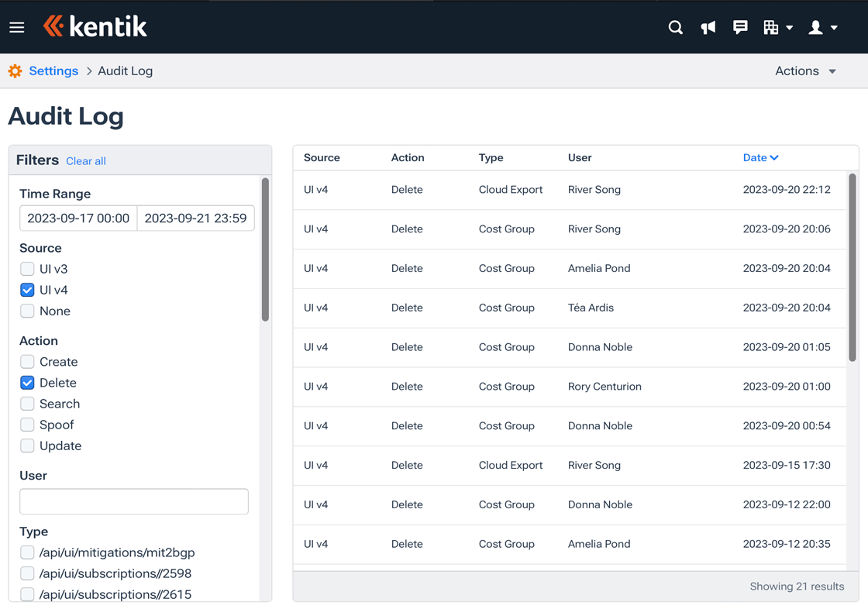Expand the user profile chevron
The height and width of the screenshot is (609, 868).
click(835, 27)
